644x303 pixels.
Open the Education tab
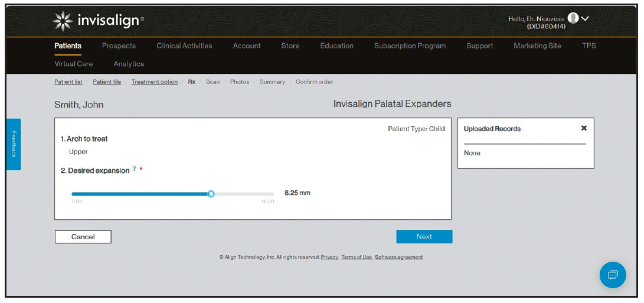(337, 45)
